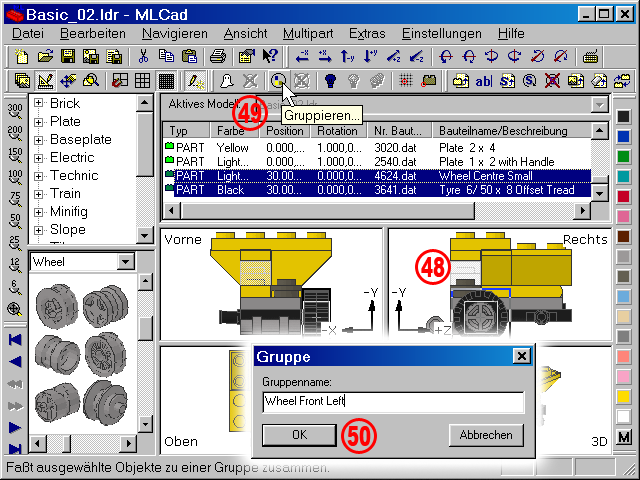Click the swap bricks arrows icon

(x=621, y=81)
